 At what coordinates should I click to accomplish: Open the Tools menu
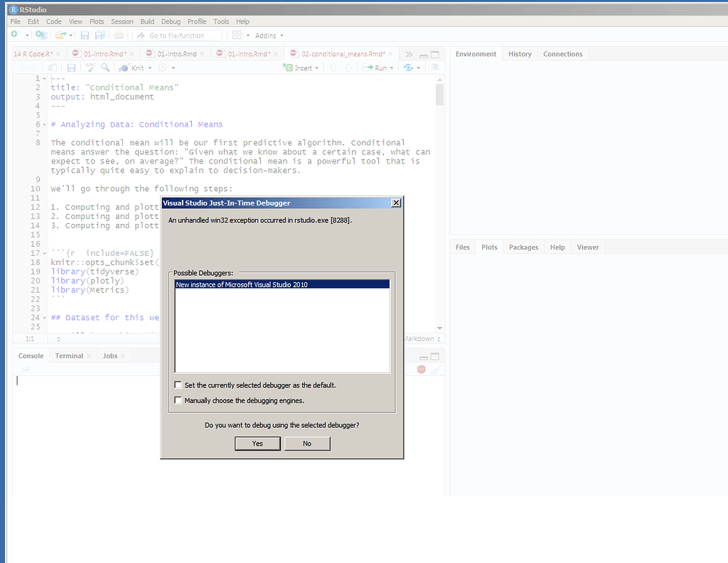click(x=221, y=21)
